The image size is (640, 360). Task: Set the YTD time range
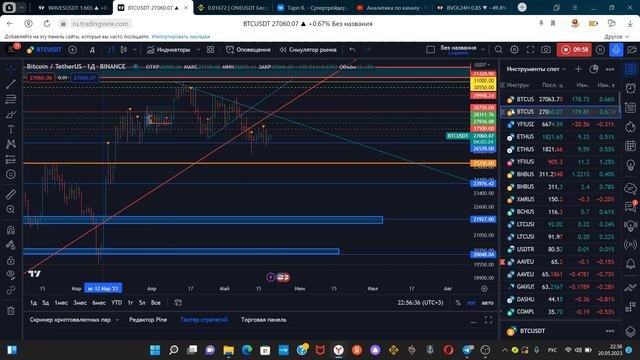pyautogui.click(x=117, y=303)
